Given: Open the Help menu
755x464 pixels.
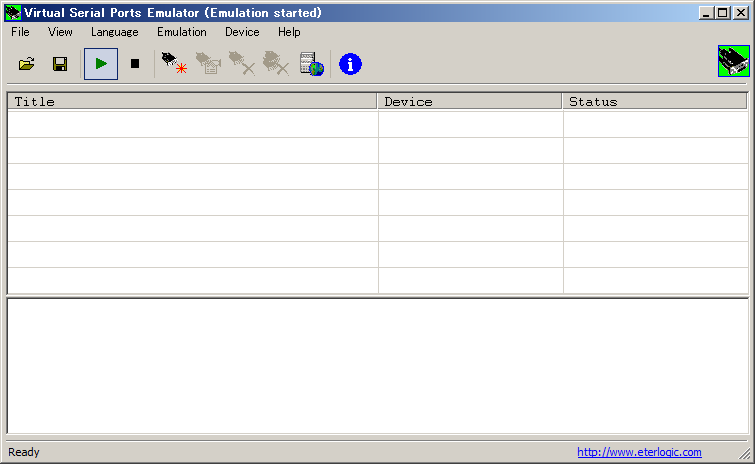Looking at the screenshot, I should tap(289, 32).
